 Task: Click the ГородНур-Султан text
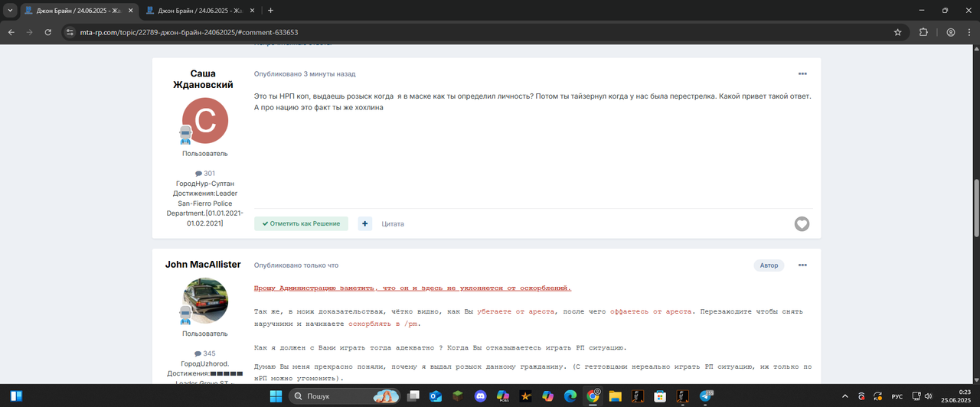coord(204,184)
